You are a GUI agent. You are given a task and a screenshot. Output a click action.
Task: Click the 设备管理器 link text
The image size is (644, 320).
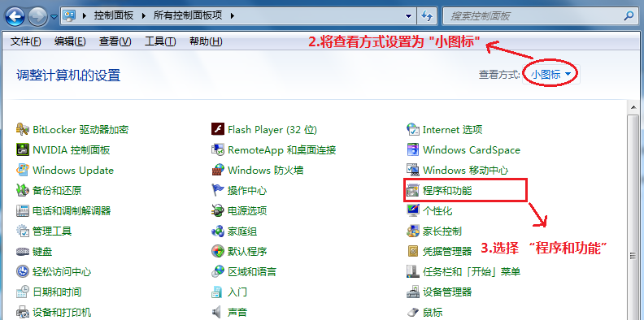click(x=447, y=292)
